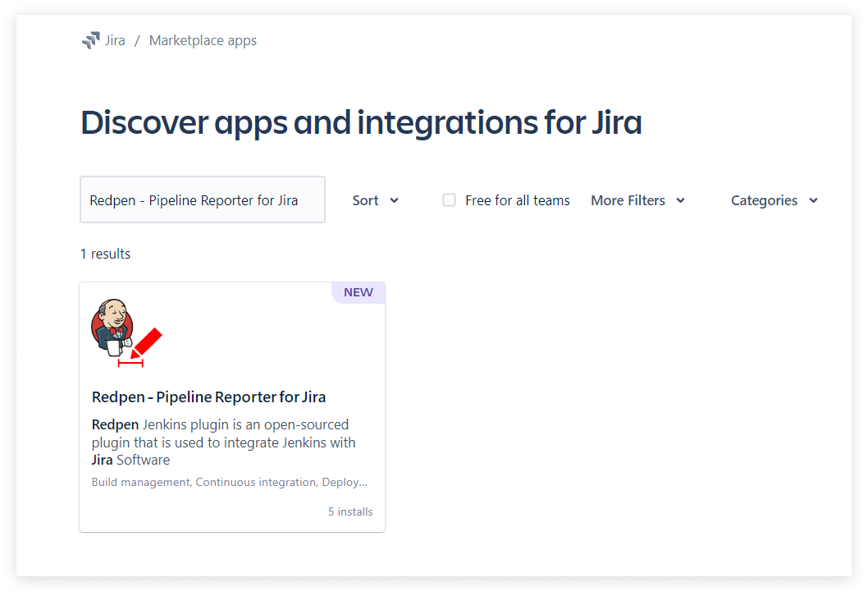Click the Redpen Jenkins plugin description
This screenshot has width=868, height=596.
click(x=224, y=442)
